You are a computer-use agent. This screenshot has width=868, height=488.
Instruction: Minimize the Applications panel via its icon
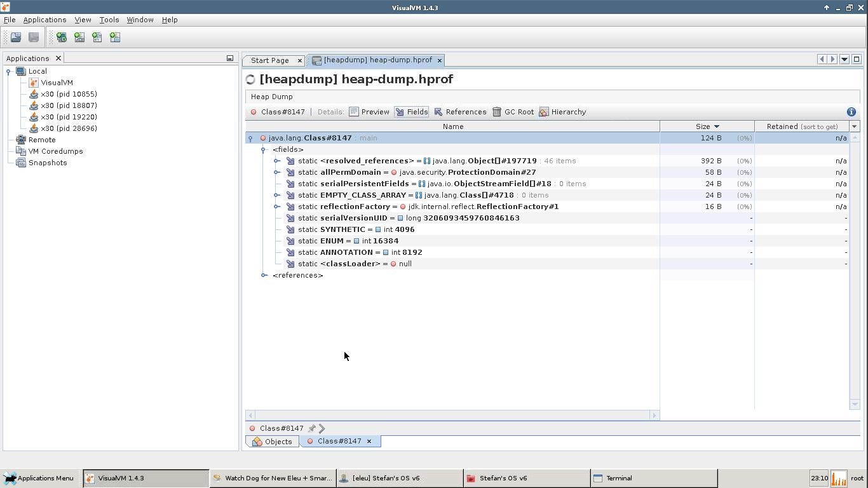point(230,58)
